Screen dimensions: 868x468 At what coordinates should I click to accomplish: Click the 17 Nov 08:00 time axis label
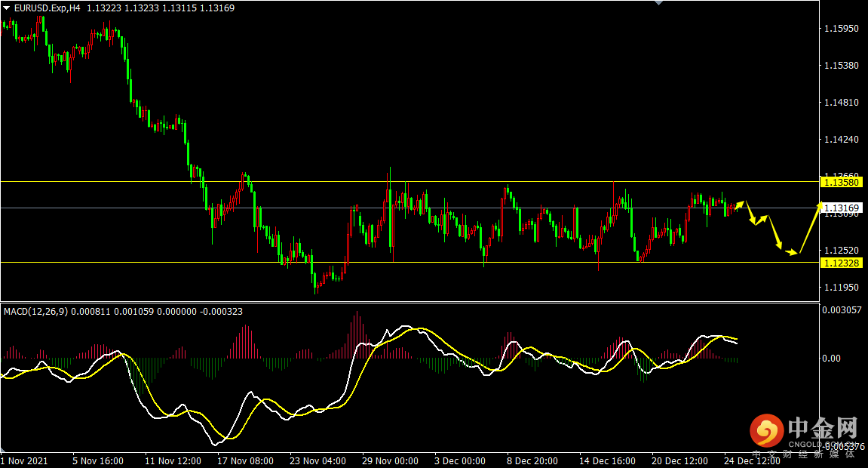point(245,460)
